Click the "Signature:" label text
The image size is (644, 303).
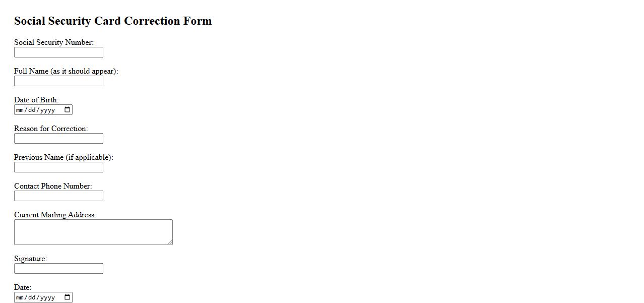tap(30, 259)
